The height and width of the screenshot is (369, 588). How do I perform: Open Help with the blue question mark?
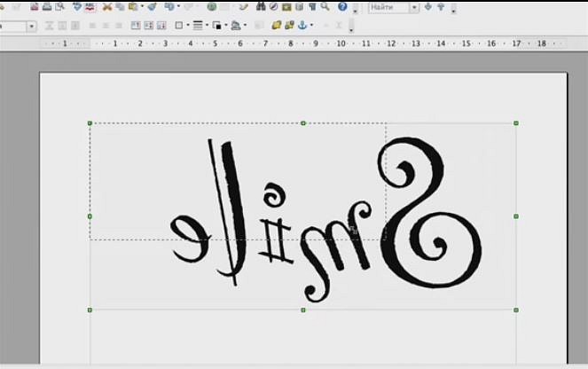pyautogui.click(x=342, y=6)
